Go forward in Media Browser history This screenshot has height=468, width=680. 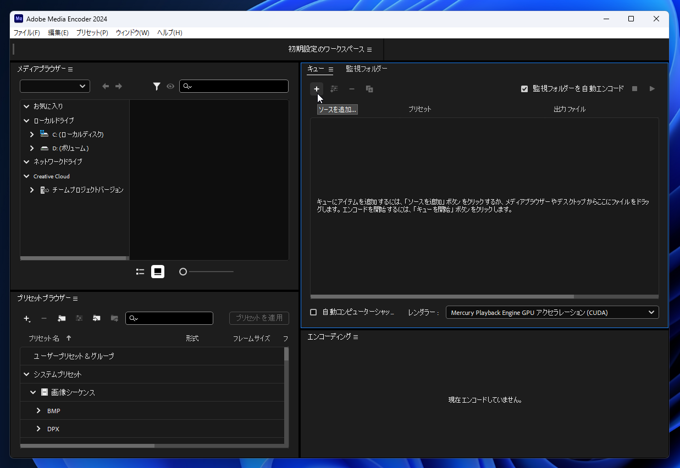tap(118, 86)
